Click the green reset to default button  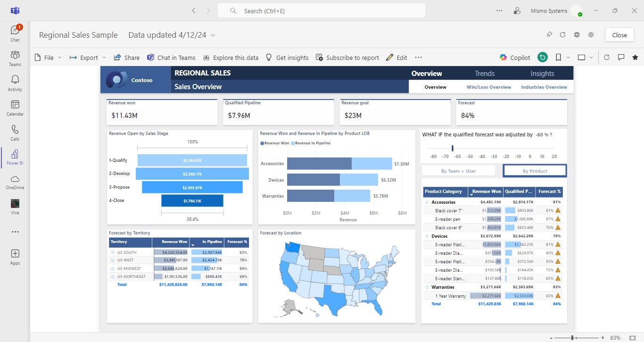pyautogui.click(x=543, y=58)
